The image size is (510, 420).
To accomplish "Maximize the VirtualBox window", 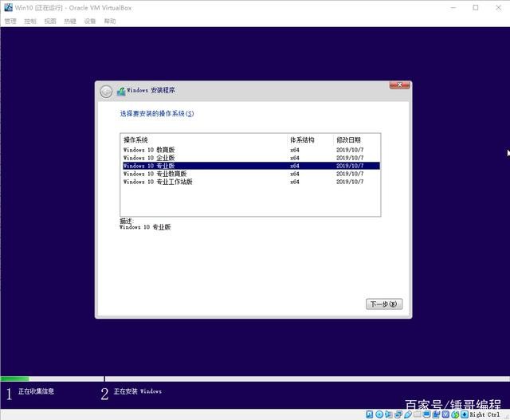I will point(476,7).
